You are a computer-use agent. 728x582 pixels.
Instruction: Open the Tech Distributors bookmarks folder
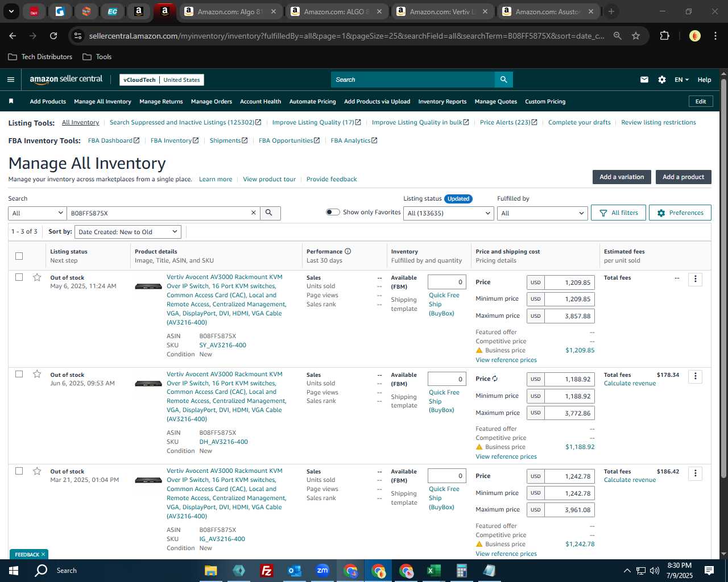pyautogui.click(x=40, y=57)
